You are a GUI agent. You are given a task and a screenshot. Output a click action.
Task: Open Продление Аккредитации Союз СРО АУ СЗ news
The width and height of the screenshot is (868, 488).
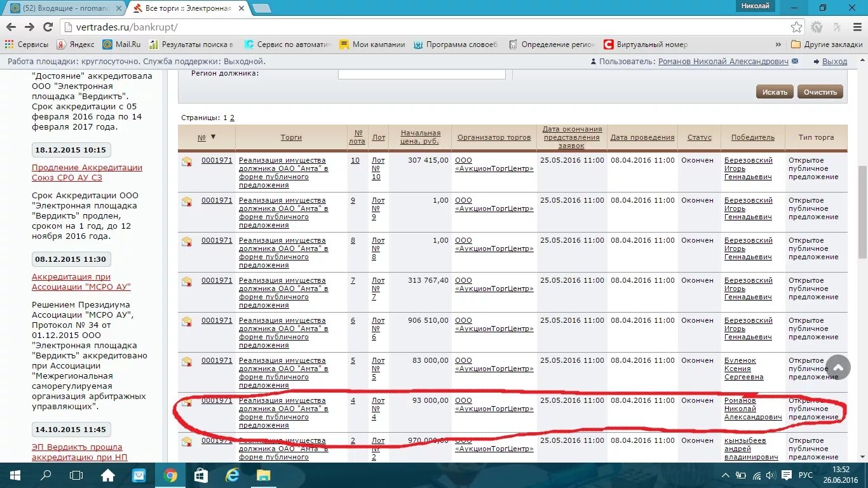87,172
